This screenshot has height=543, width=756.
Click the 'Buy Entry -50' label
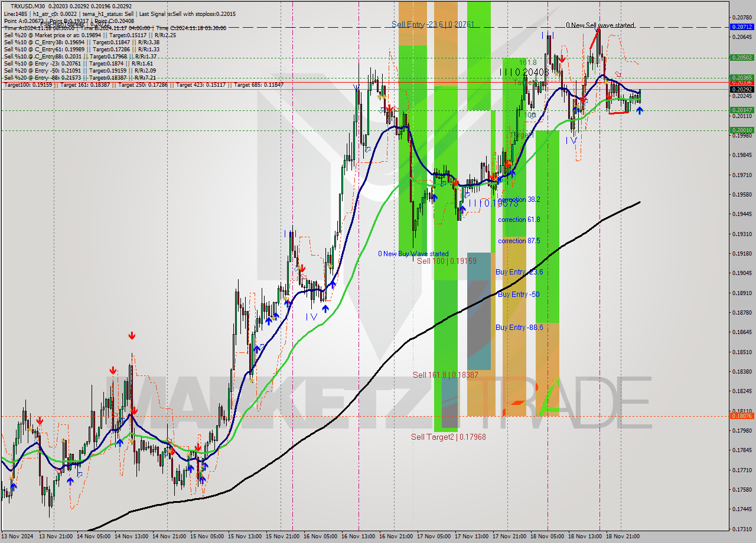point(519,295)
